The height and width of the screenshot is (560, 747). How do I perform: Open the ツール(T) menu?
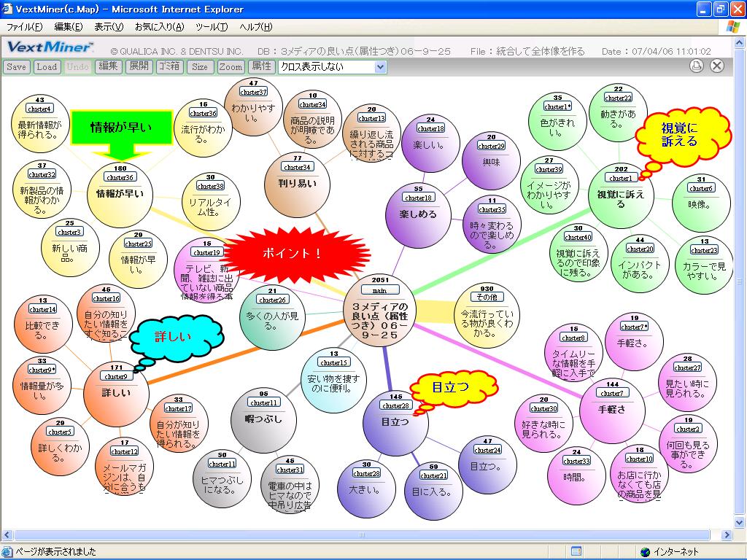[x=212, y=27]
